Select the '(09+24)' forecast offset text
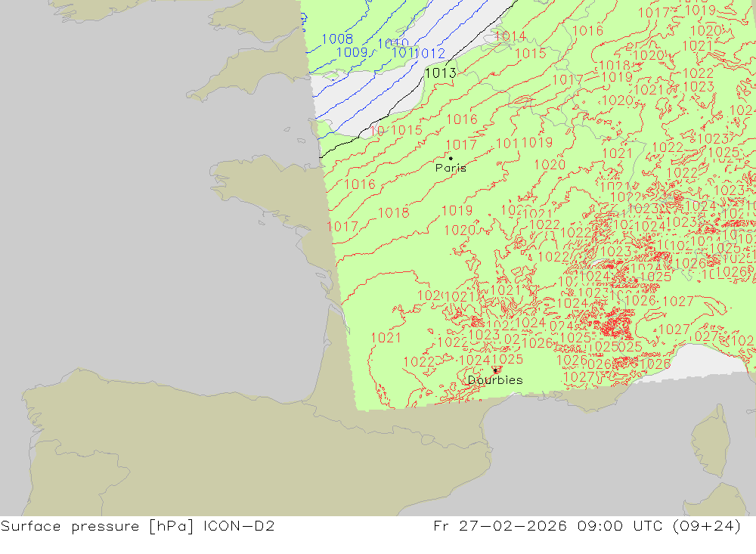This screenshot has width=756, height=554. [706, 526]
